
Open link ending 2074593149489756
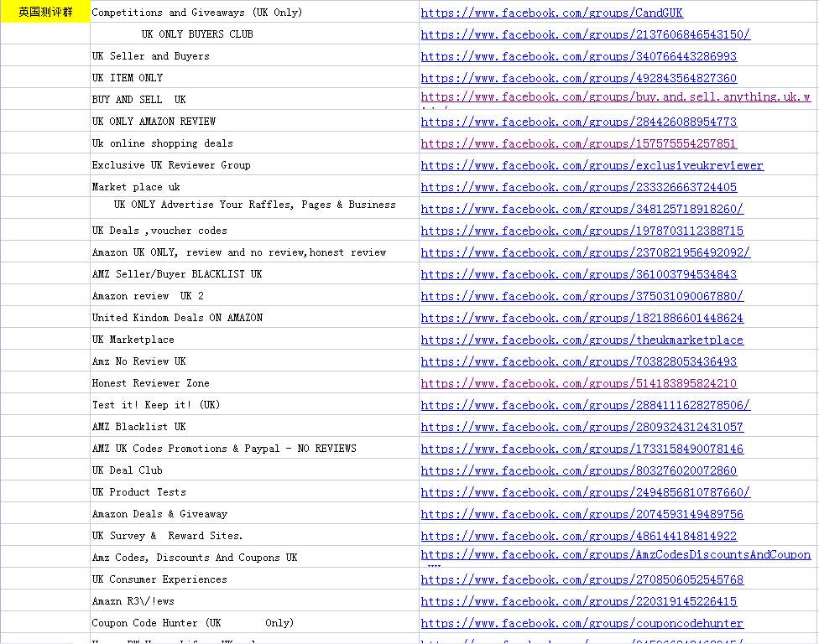click(x=582, y=514)
